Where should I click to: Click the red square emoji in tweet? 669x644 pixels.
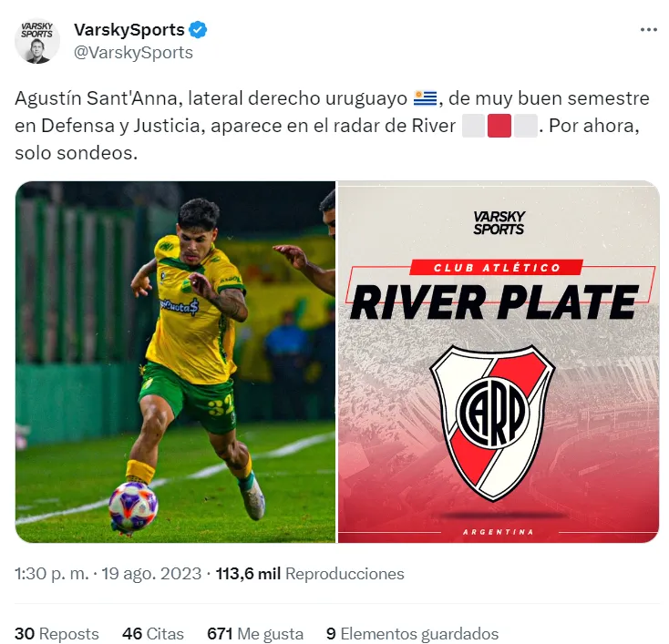499,126
